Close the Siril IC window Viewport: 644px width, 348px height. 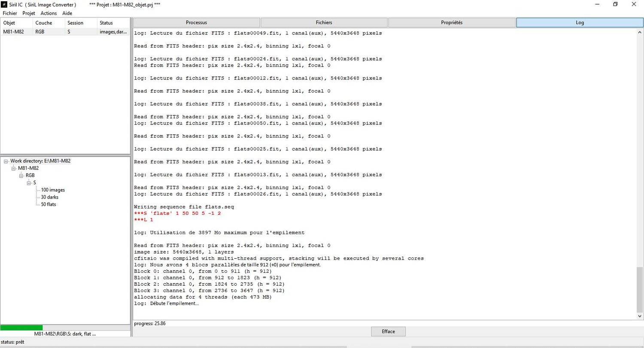(x=635, y=4)
